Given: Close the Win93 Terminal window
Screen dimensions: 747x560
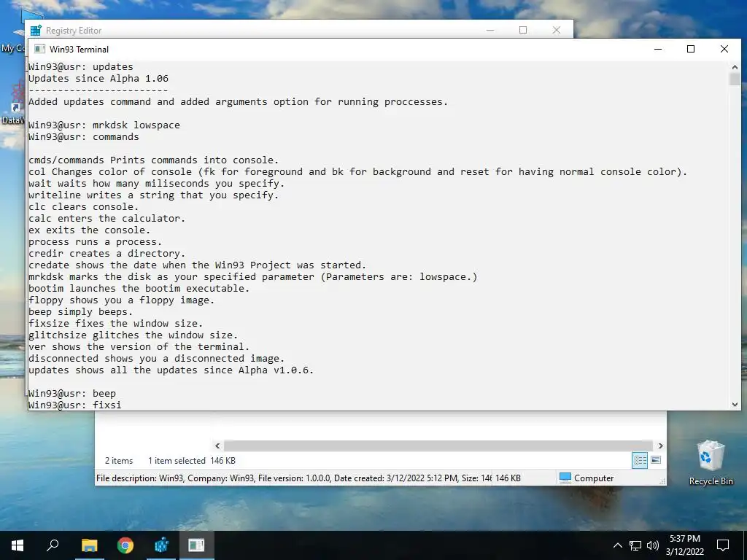Looking at the screenshot, I should [x=724, y=49].
